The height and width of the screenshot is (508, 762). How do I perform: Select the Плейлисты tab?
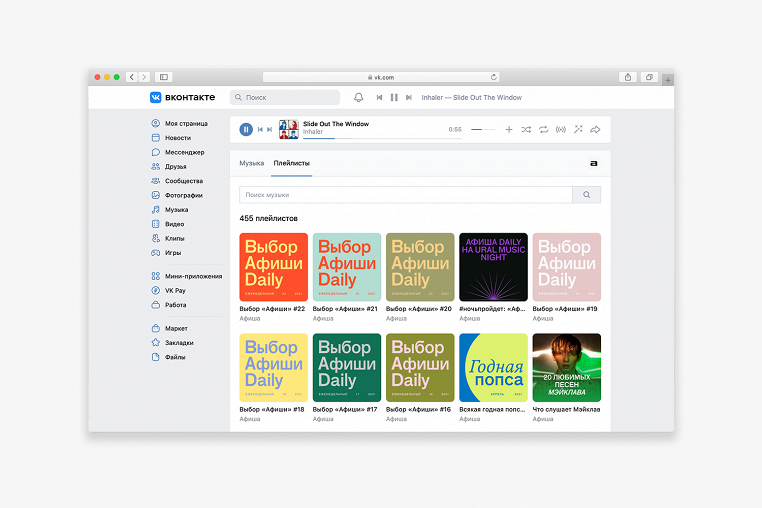point(291,162)
